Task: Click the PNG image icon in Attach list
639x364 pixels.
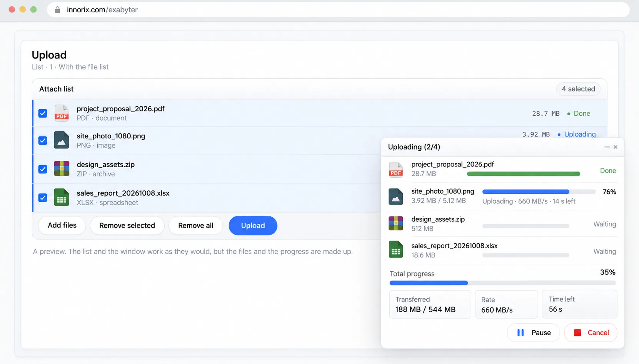Action: [x=62, y=140]
